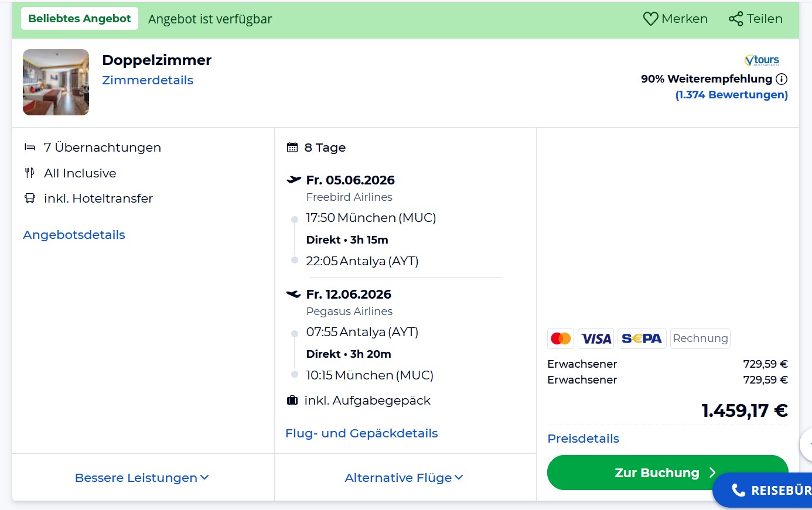
Task: Show the Preisdetails breakdown
Action: point(583,439)
